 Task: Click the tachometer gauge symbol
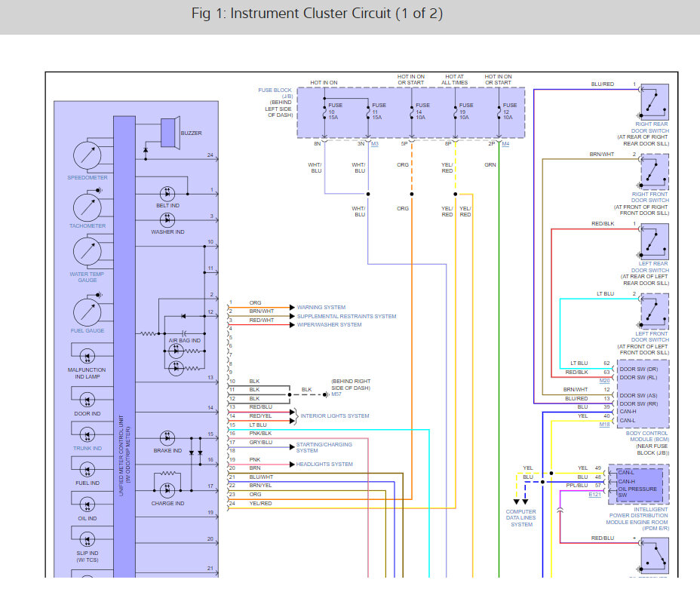[87, 205]
